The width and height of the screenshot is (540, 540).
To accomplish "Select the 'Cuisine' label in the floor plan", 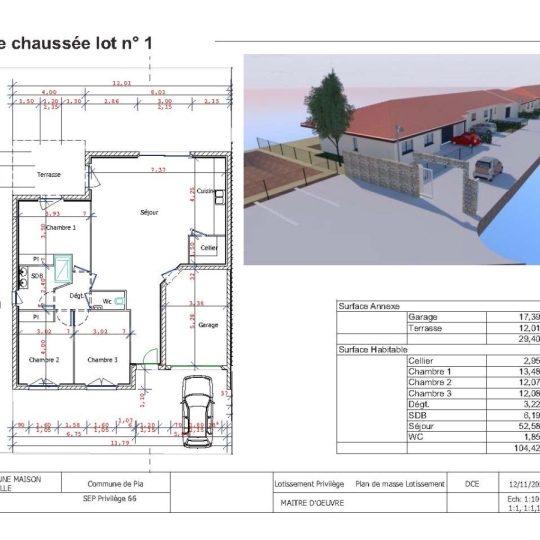I will click(x=206, y=191).
